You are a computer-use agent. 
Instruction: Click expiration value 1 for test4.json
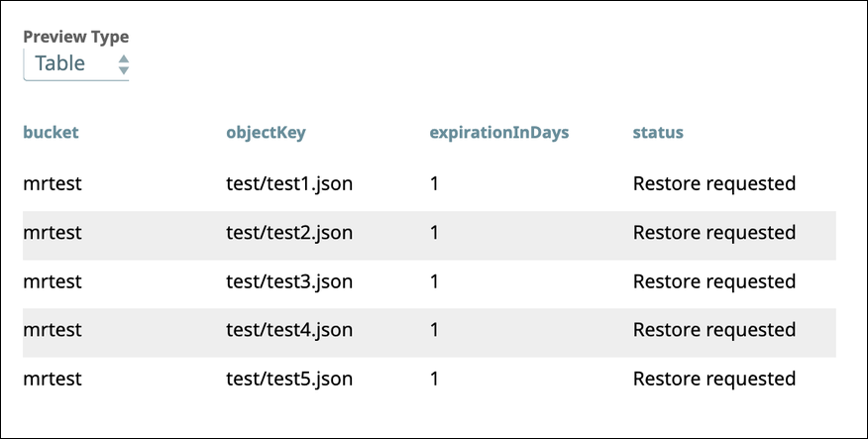[434, 330]
